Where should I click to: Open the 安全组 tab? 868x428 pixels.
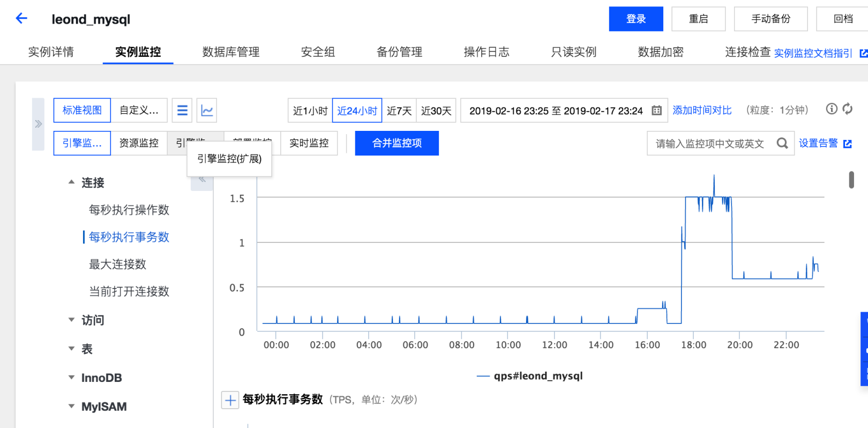coord(318,52)
